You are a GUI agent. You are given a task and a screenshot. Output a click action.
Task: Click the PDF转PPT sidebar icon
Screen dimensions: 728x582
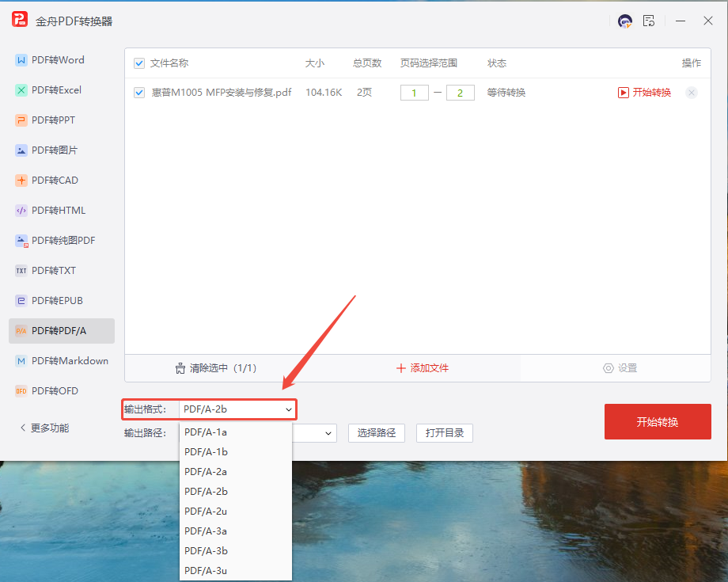pyautogui.click(x=21, y=120)
